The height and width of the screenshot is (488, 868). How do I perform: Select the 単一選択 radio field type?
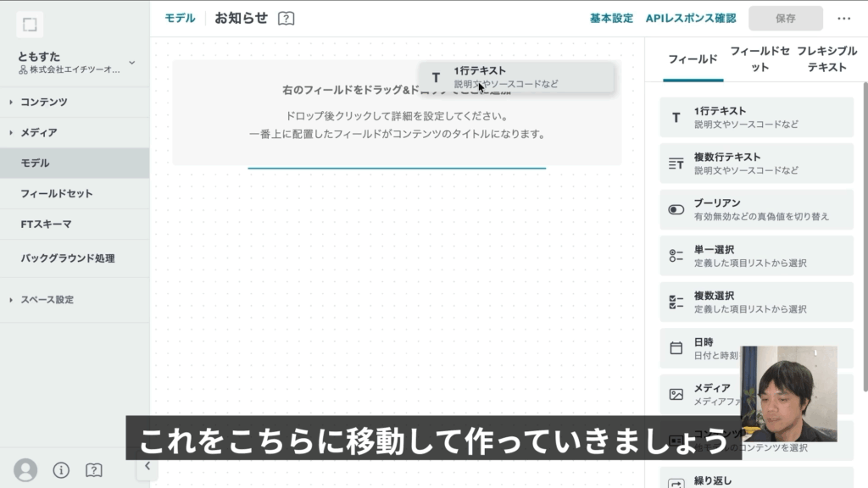click(x=756, y=256)
